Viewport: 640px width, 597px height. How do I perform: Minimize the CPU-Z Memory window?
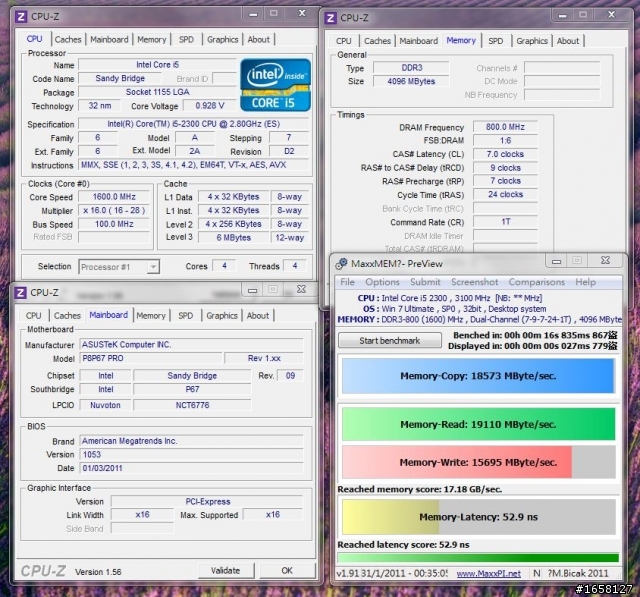click(562, 16)
